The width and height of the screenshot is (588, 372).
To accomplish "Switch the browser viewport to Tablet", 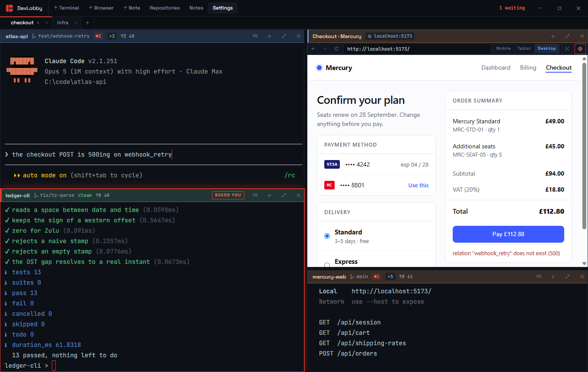I will (524, 48).
